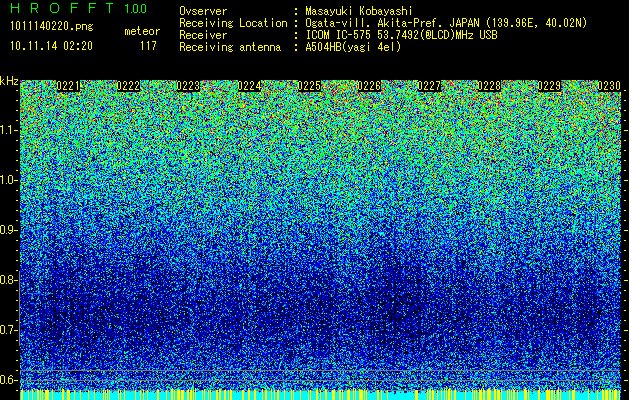Click the 0.7 frequency axis label

[8, 330]
